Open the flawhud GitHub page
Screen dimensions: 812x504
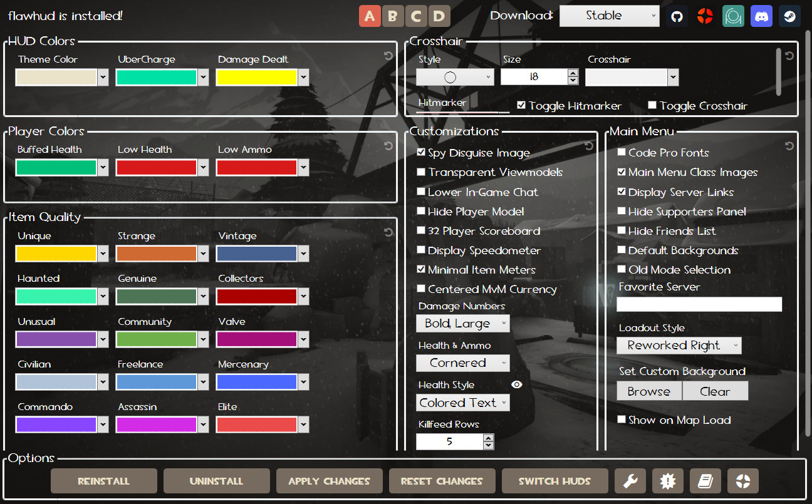(x=677, y=16)
